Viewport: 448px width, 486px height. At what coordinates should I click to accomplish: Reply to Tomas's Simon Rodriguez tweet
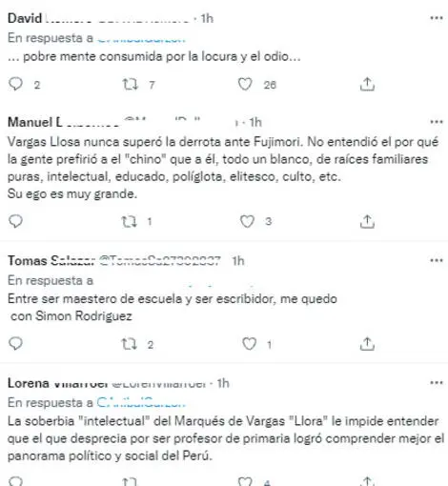(x=15, y=344)
